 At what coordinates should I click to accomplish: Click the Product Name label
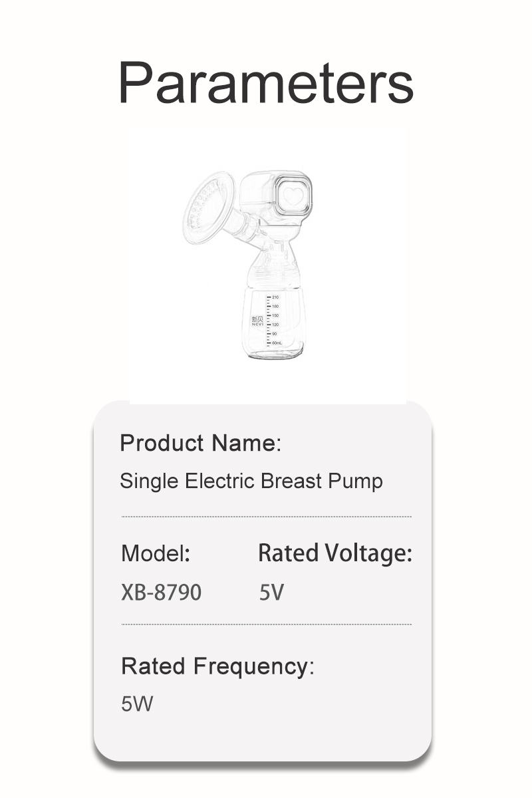pyautogui.click(x=200, y=443)
